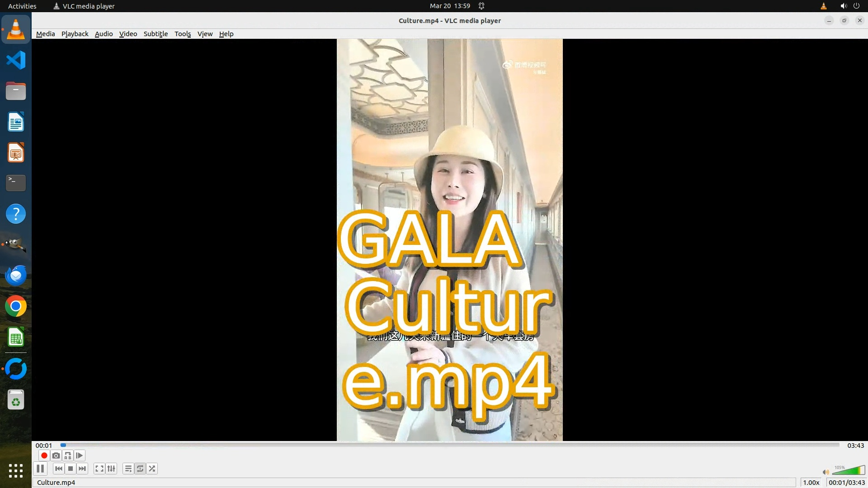Open the Media menu
The height and width of the screenshot is (488, 868).
click(x=45, y=34)
